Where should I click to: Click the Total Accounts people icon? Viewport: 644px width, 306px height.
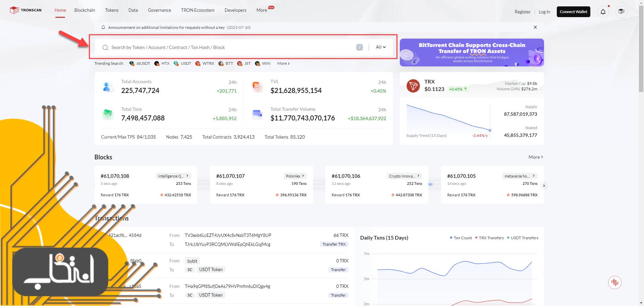coord(108,87)
